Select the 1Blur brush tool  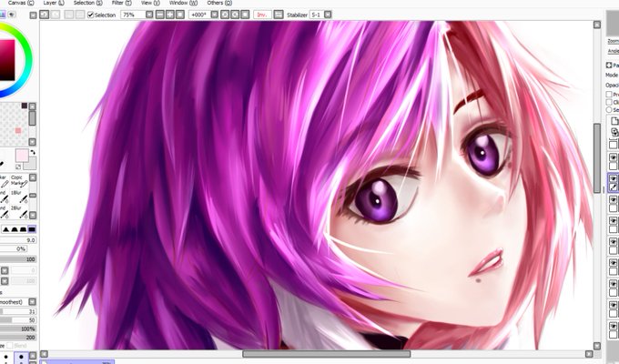[x=19, y=197]
